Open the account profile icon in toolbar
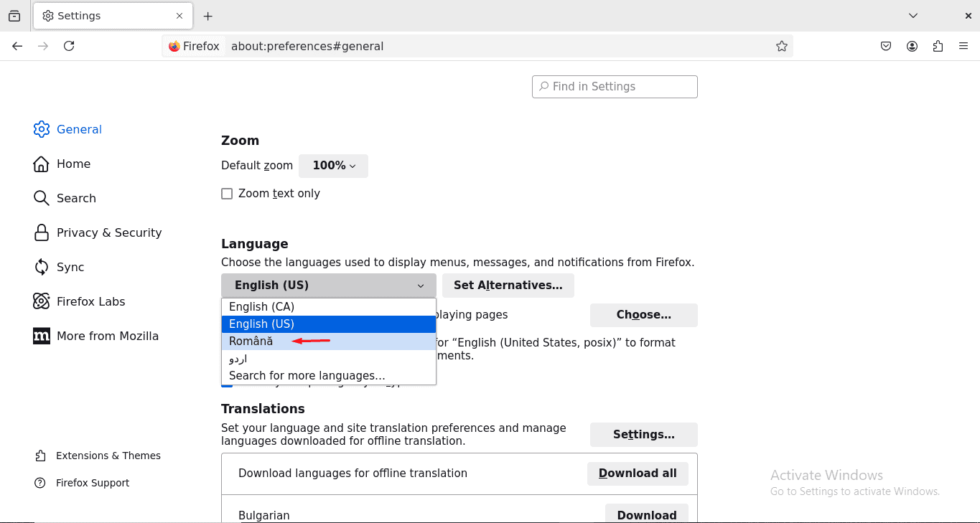Screen dimensions: 980x523 912,45
